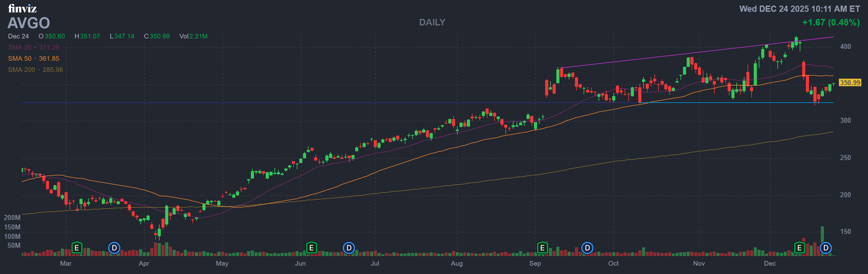Click the SMA 200 value 285.98

(x=52, y=70)
